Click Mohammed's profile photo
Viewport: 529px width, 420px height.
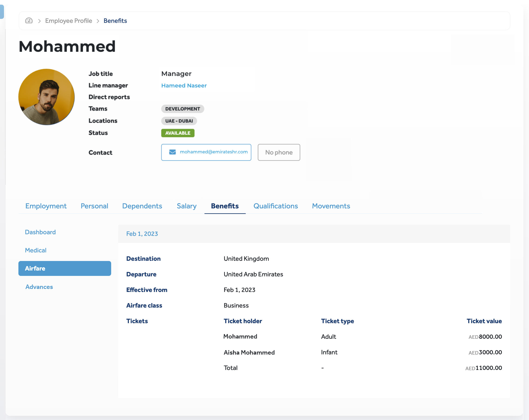click(x=47, y=97)
